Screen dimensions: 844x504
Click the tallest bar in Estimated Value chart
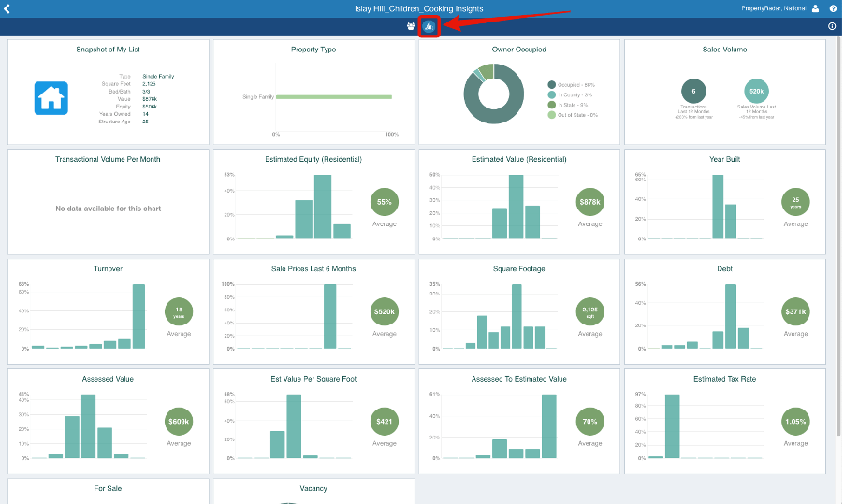point(516,207)
